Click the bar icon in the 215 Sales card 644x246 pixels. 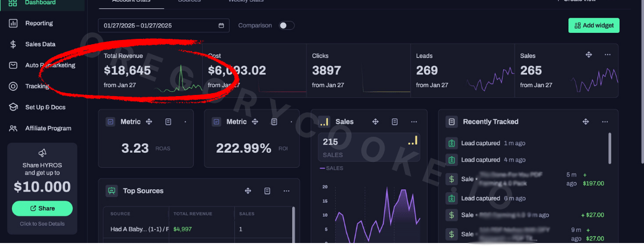(413, 141)
